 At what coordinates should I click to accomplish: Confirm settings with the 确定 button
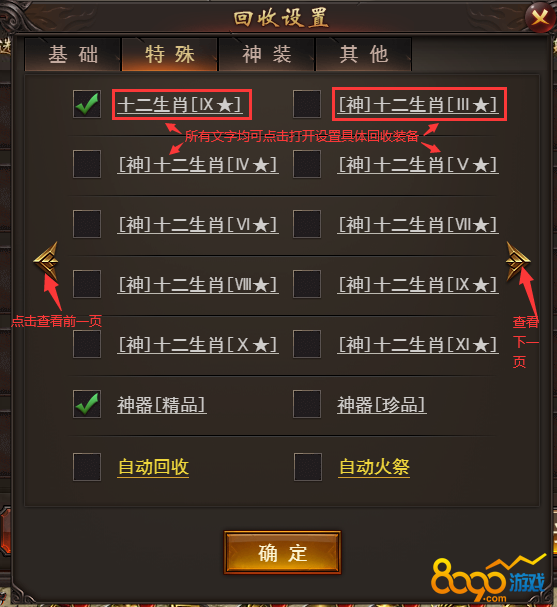click(283, 552)
